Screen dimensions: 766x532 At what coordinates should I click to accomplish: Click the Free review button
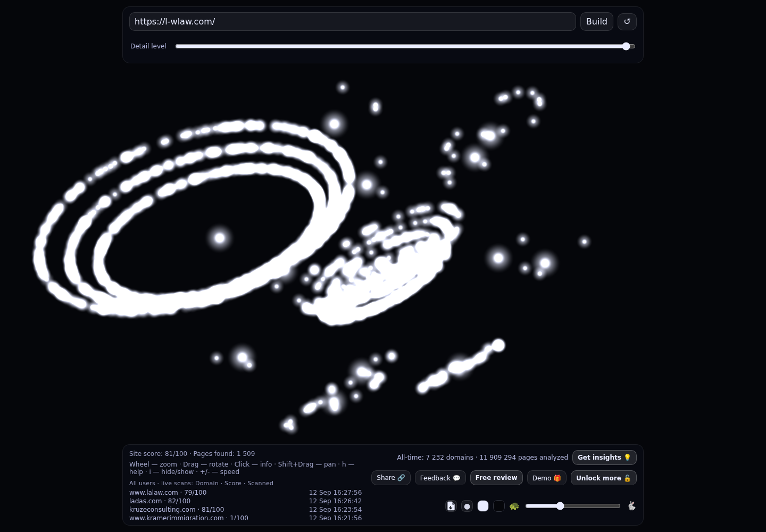(x=496, y=478)
